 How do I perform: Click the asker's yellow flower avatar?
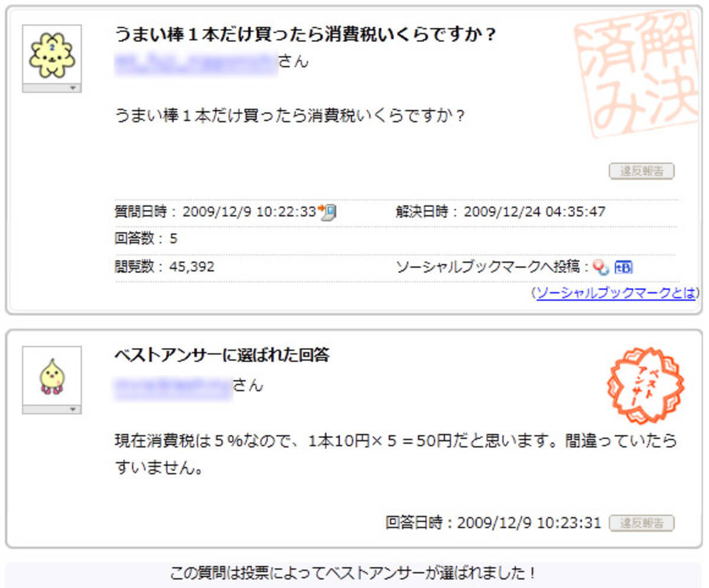coord(52,54)
